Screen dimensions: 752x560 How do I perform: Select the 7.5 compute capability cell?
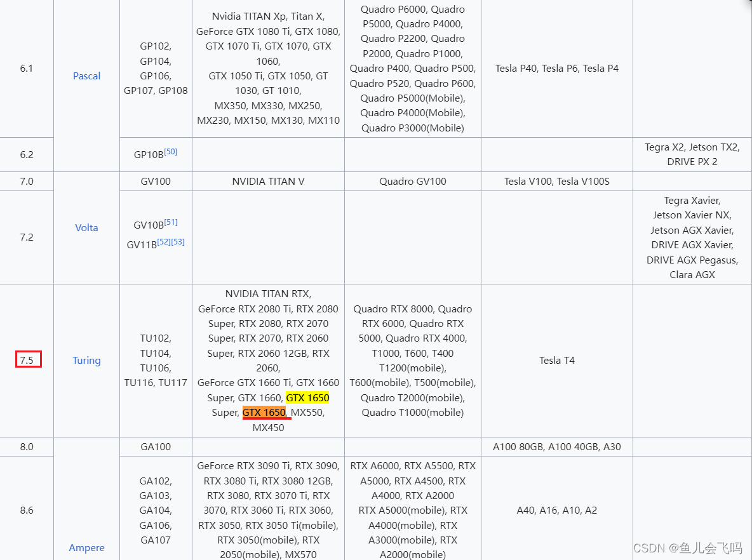coord(27,361)
